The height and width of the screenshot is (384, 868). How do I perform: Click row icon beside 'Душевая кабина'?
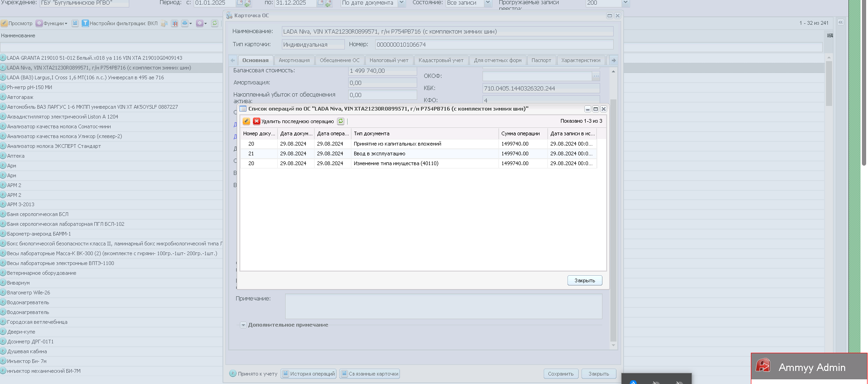point(3,351)
